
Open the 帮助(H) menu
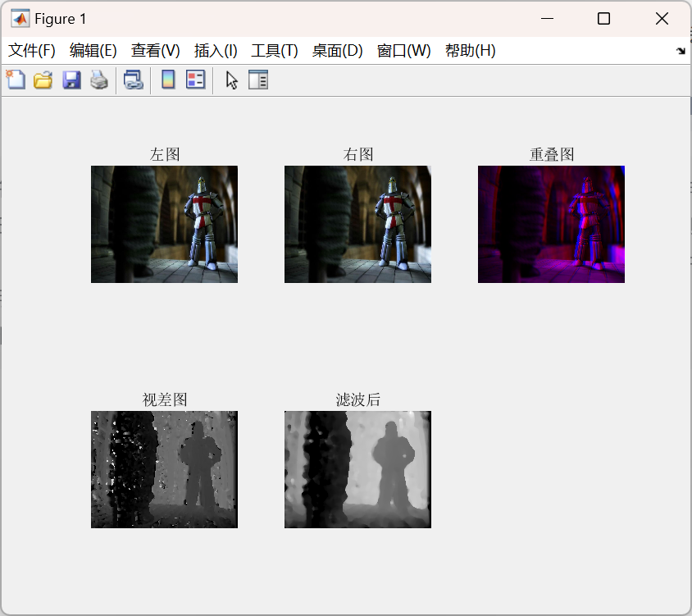[471, 51]
